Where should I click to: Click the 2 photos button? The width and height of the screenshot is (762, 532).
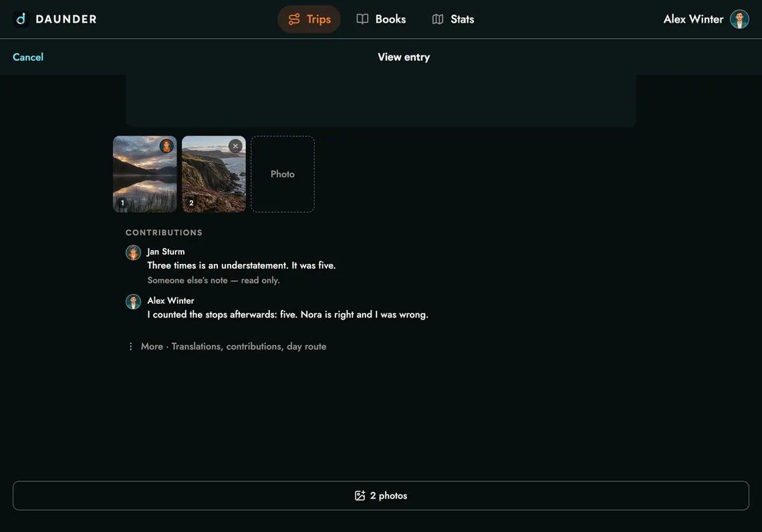381,495
